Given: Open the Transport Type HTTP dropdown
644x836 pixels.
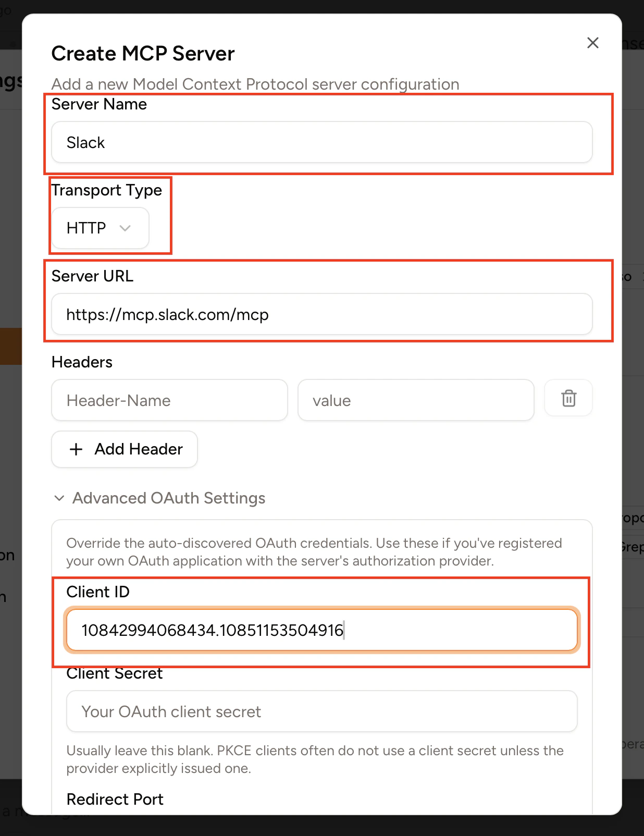Looking at the screenshot, I should 100,228.
